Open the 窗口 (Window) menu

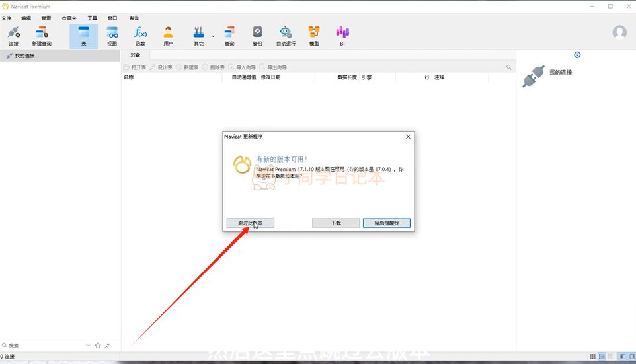pyautogui.click(x=112, y=18)
